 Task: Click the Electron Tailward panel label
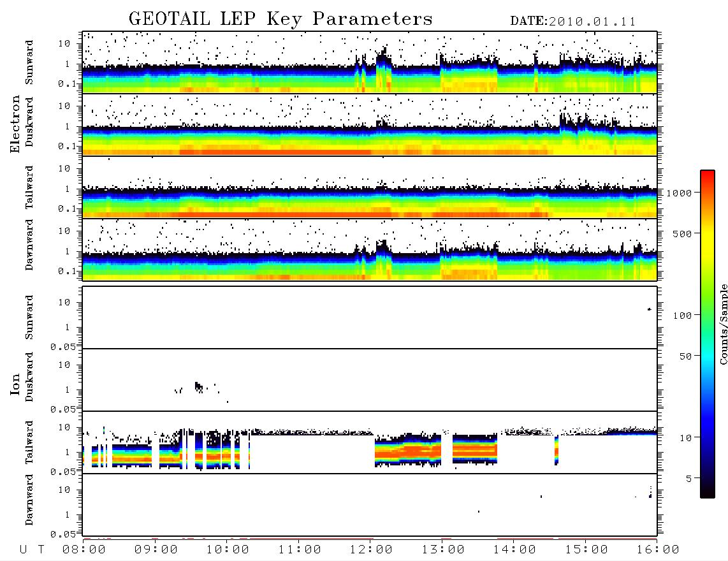tap(29, 187)
